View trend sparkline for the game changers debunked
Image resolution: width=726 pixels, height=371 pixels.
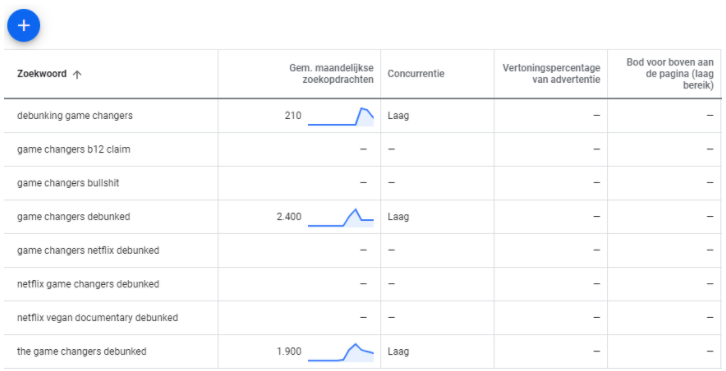click(341, 352)
